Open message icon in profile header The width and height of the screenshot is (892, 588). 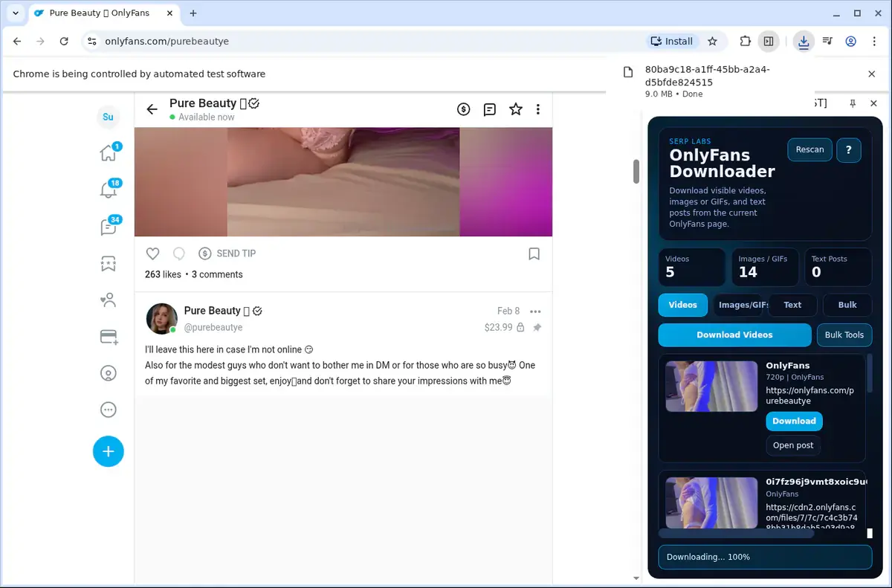pos(490,109)
